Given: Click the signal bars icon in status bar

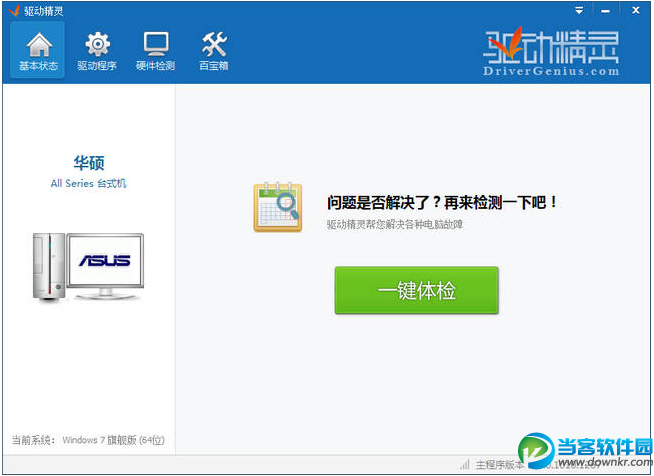Looking at the screenshot, I should click(x=465, y=464).
